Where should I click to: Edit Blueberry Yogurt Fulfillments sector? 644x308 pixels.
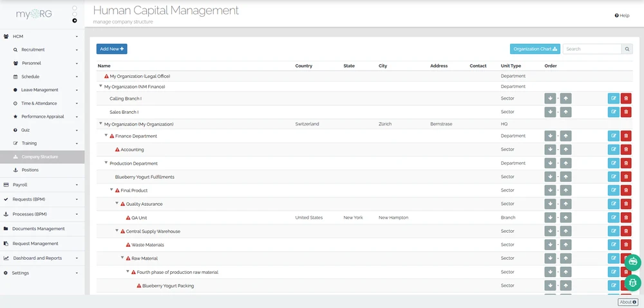(x=613, y=177)
